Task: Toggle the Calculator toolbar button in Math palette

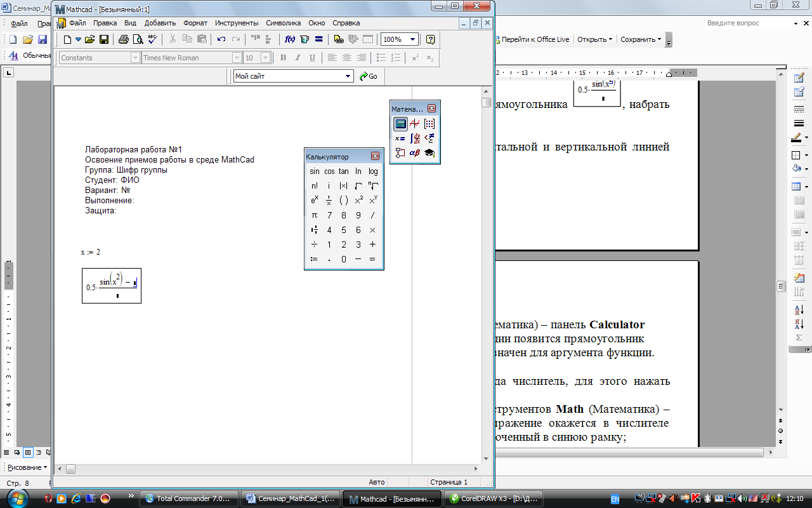Action: click(400, 124)
